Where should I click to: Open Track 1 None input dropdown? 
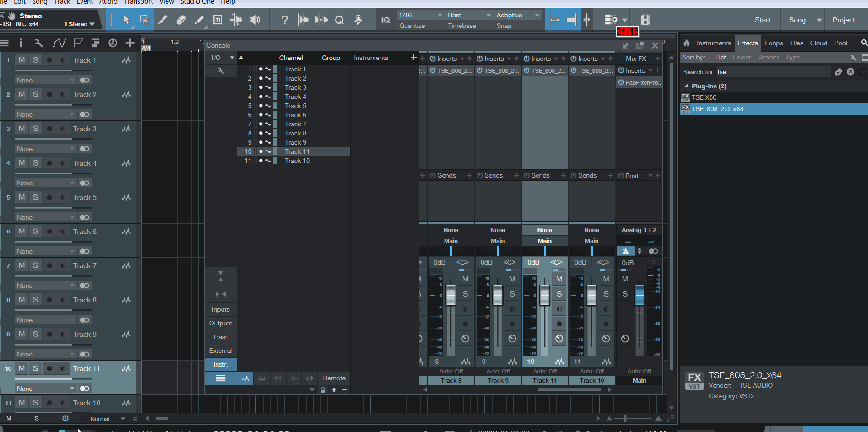click(45, 80)
